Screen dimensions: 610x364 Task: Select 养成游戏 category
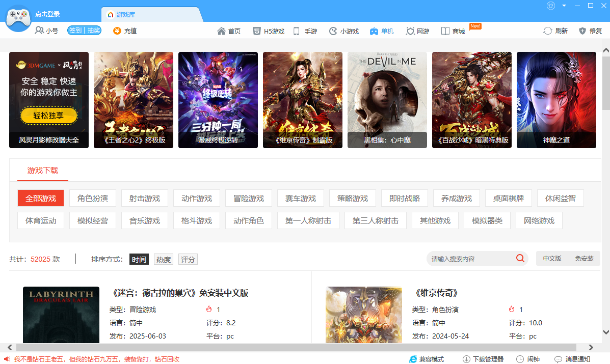coord(456,198)
